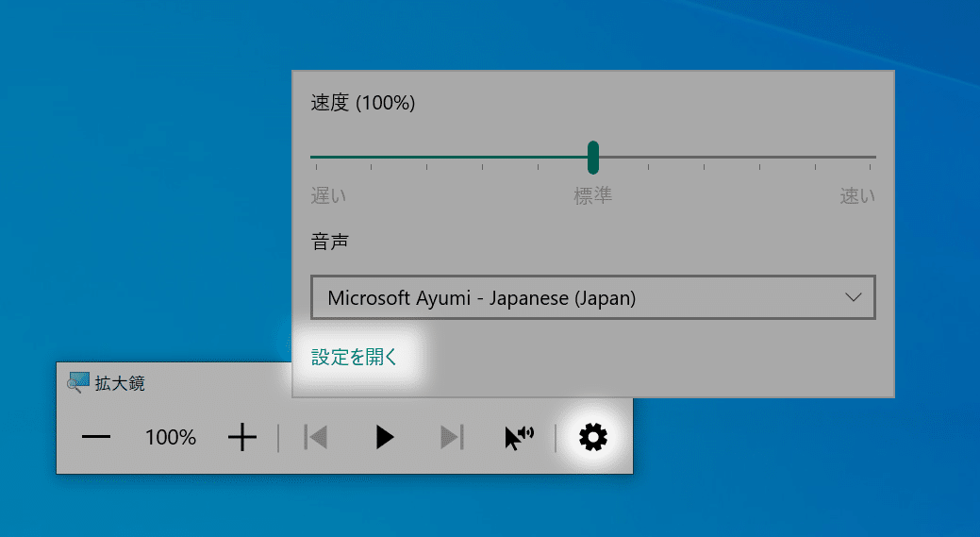
Task: Click the 音声 label
Action: [329, 242]
